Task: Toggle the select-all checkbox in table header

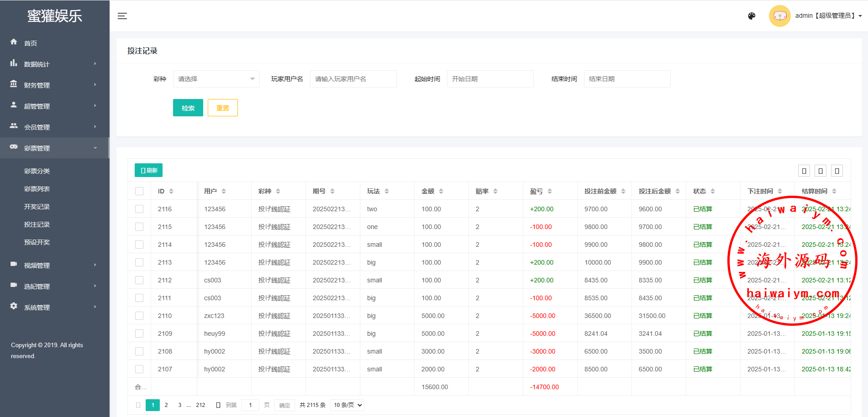Action: (x=139, y=191)
